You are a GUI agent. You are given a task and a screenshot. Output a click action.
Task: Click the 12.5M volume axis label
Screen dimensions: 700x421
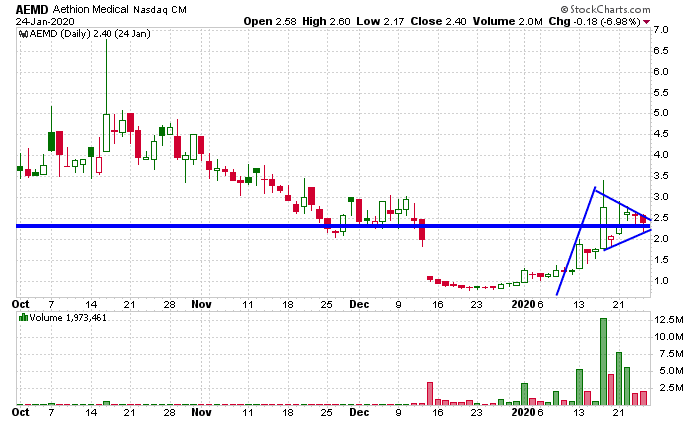point(669,320)
